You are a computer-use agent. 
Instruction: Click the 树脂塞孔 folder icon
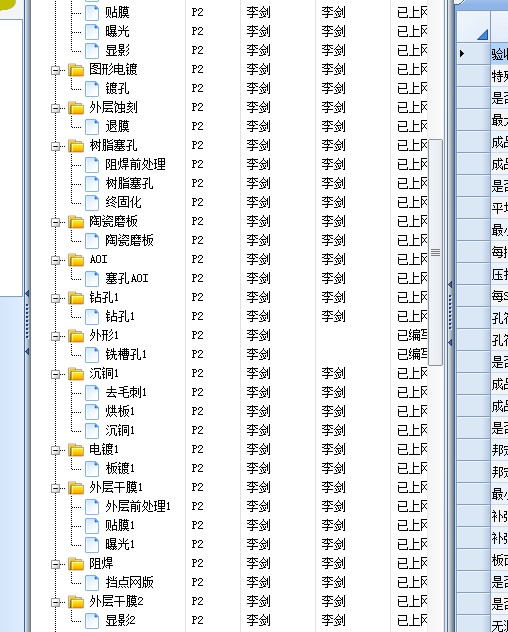pos(76,146)
